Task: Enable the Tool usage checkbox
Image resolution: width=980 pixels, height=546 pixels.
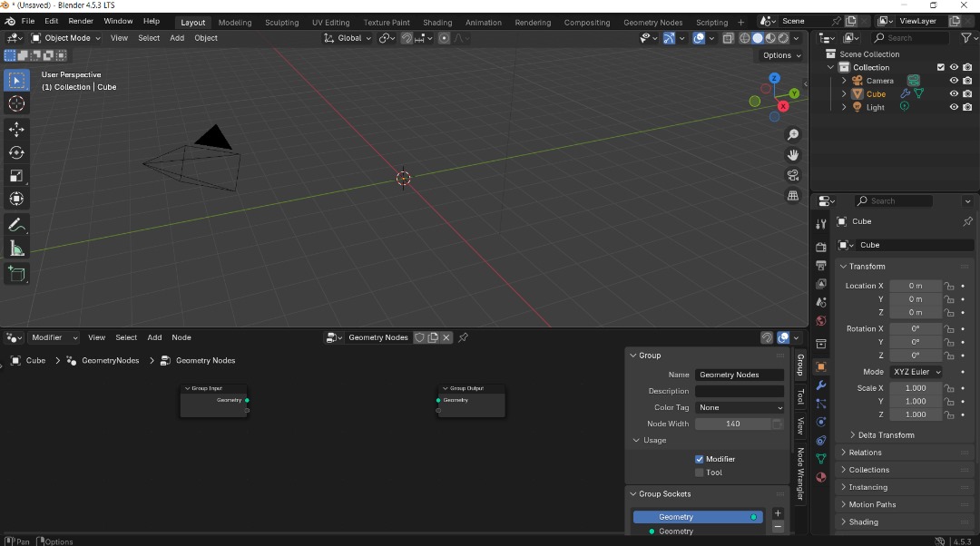Action: (700, 473)
